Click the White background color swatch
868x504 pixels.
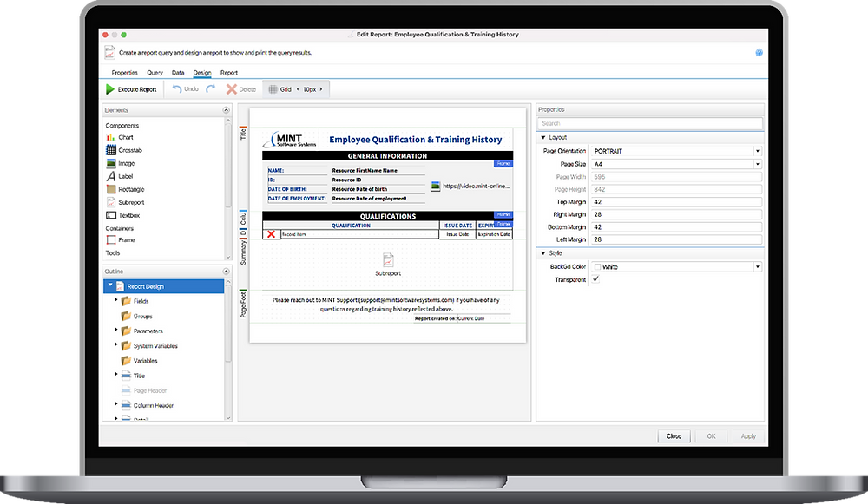(x=597, y=266)
